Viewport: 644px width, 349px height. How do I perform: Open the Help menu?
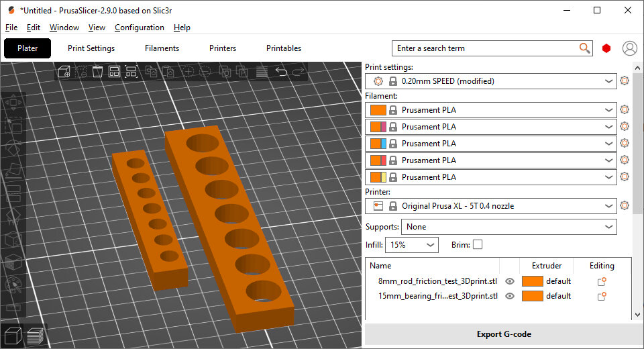pos(182,28)
